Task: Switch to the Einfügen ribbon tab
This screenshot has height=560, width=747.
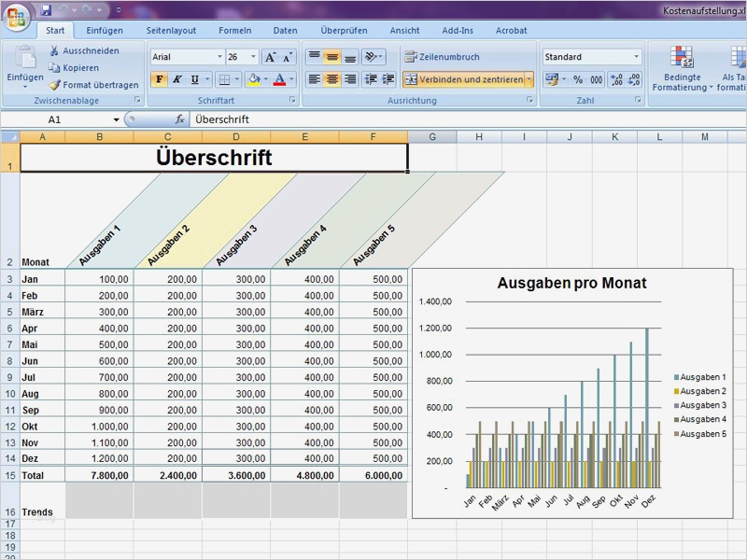Action: pos(106,30)
